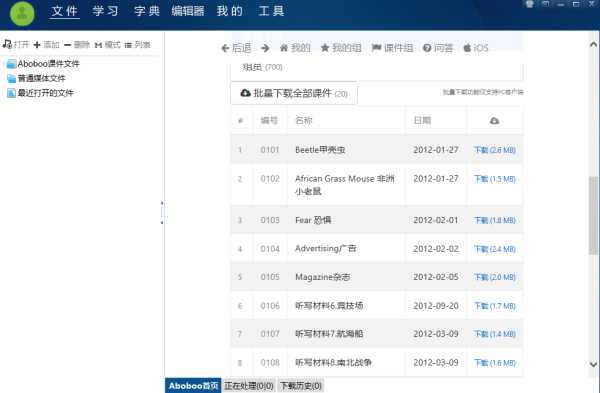Screen dimensions: 600x393
Task: Click the green user avatar icon
Action: (22, 13)
